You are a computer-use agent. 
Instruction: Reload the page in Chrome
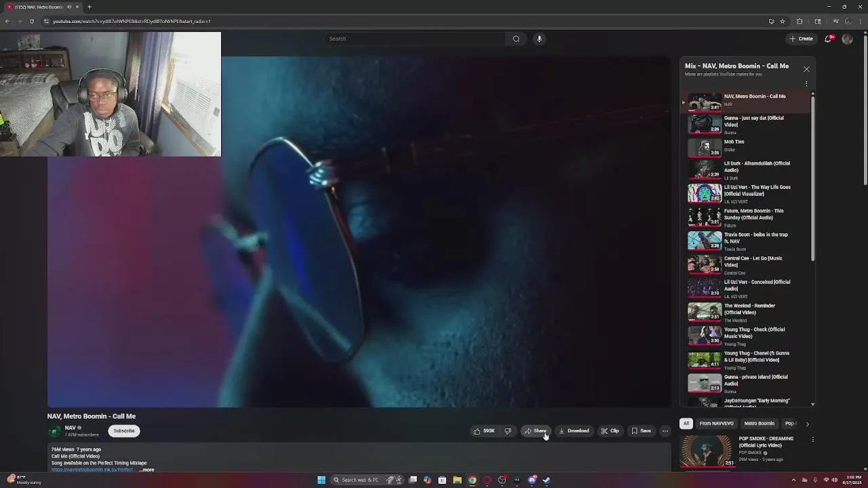pyautogui.click(x=31, y=21)
